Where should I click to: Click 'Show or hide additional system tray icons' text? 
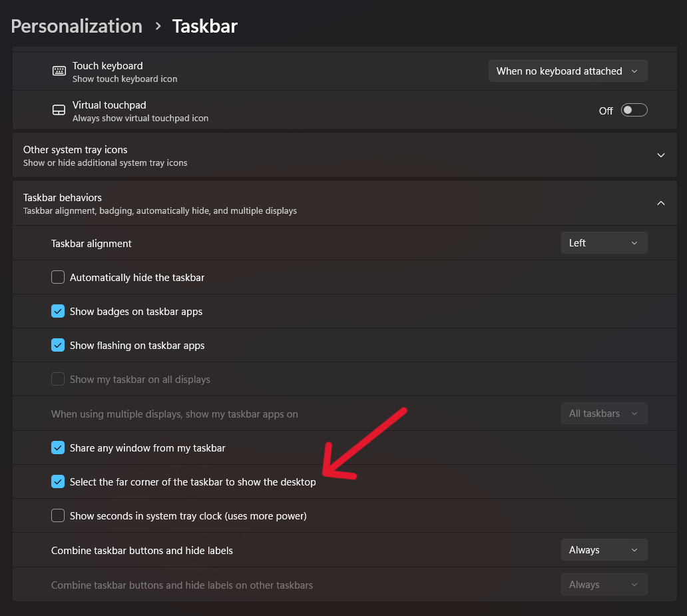click(x=105, y=162)
